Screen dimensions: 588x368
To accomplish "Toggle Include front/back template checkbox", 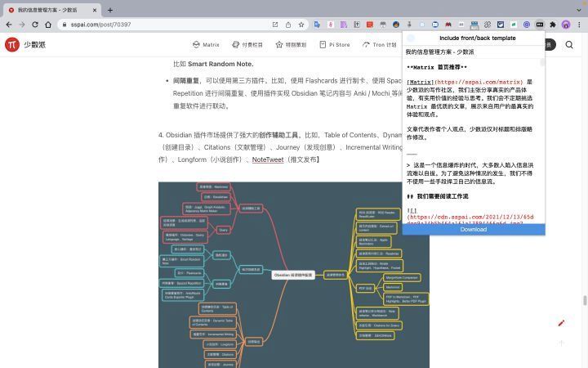I will (x=411, y=38).
